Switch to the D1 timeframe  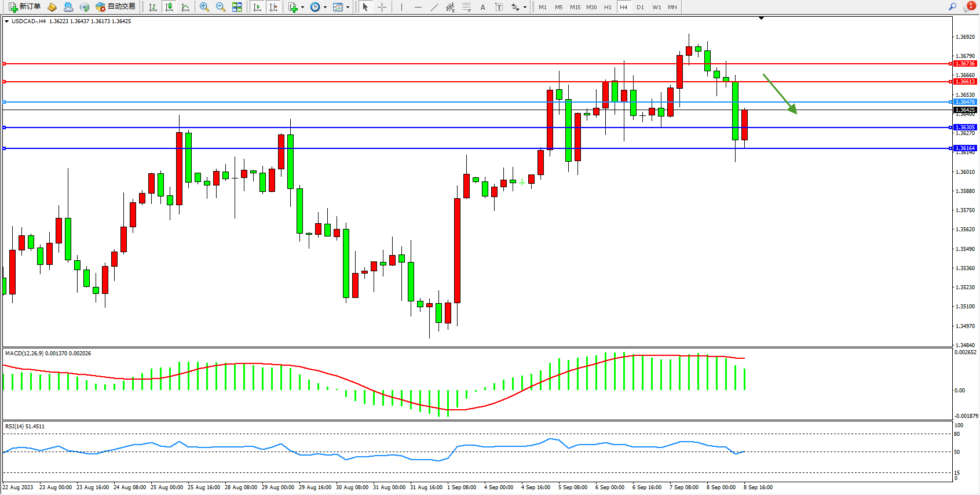pyautogui.click(x=640, y=7)
